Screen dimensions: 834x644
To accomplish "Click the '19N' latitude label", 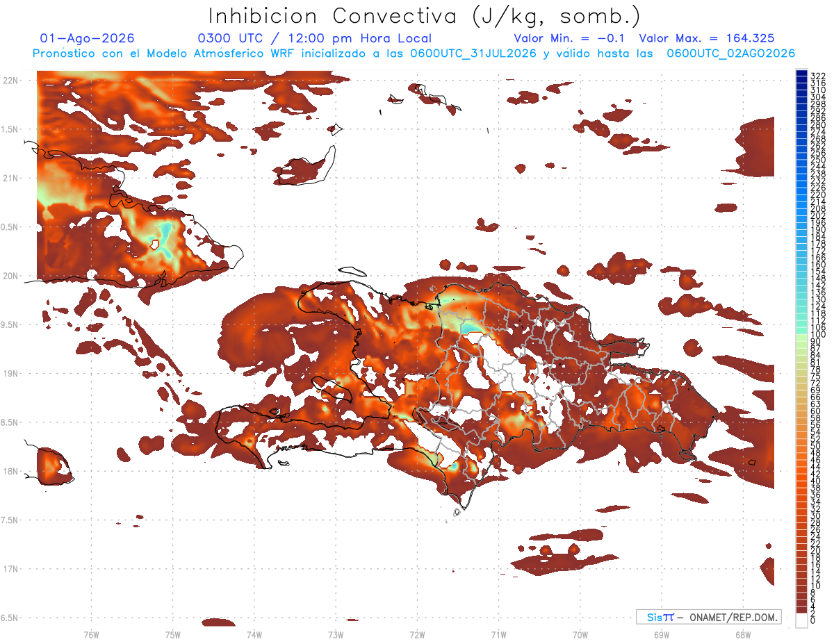I will coord(10,374).
